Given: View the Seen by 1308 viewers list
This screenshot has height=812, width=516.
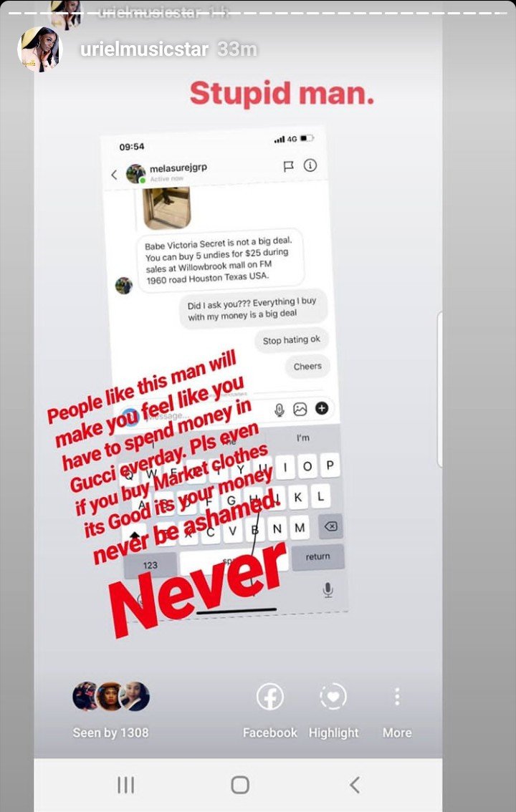Looking at the screenshot, I should [110, 733].
